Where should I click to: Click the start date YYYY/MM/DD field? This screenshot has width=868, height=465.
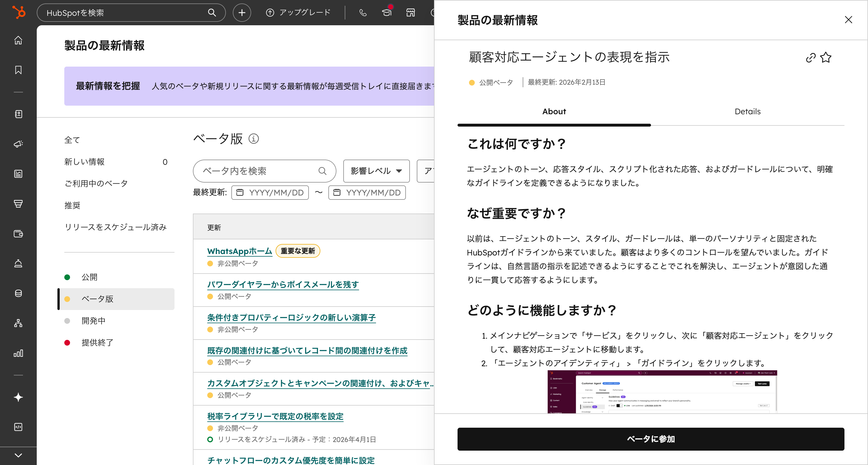coord(270,192)
